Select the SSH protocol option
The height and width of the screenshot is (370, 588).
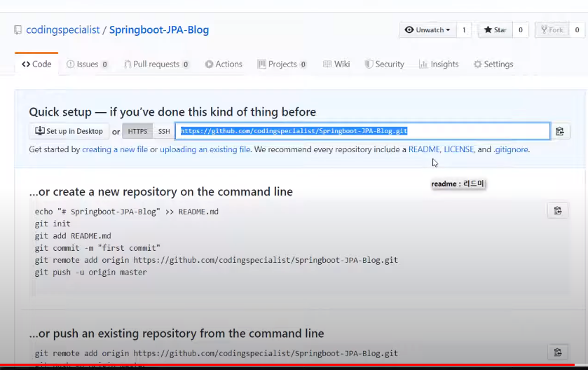pyautogui.click(x=164, y=131)
